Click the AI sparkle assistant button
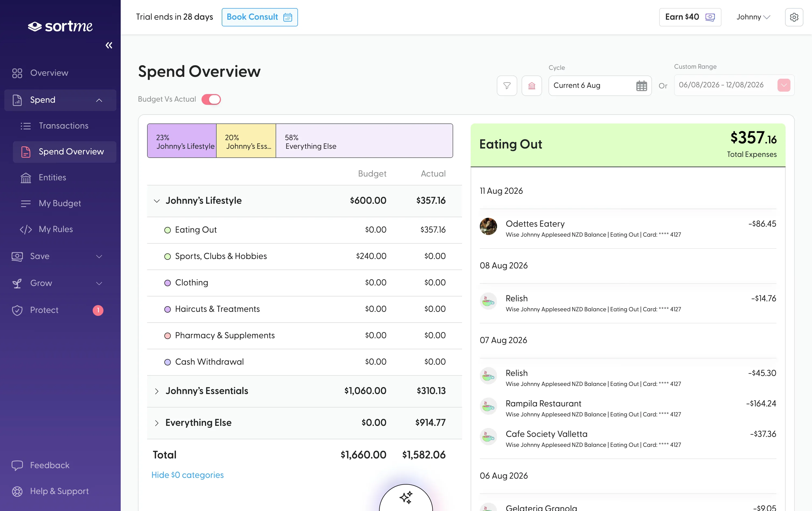This screenshot has height=511, width=812. click(406, 497)
